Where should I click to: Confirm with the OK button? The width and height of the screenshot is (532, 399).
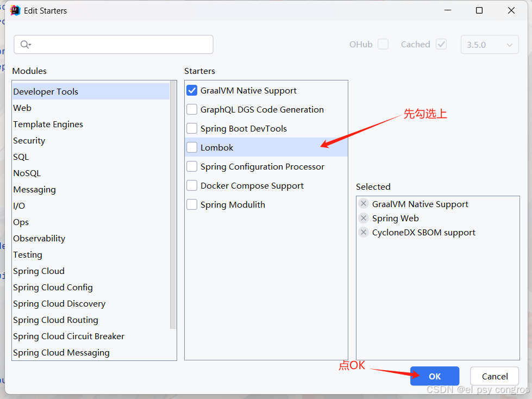tap(435, 376)
